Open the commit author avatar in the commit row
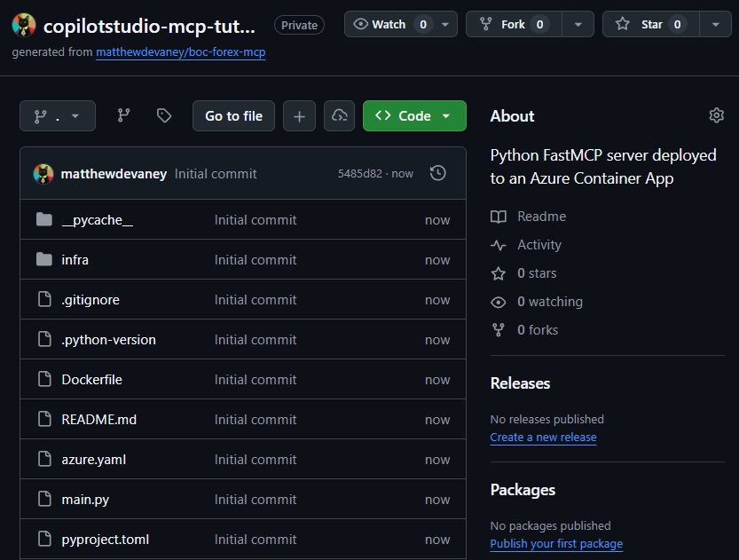Screen dimensions: 739x560 point(43,173)
